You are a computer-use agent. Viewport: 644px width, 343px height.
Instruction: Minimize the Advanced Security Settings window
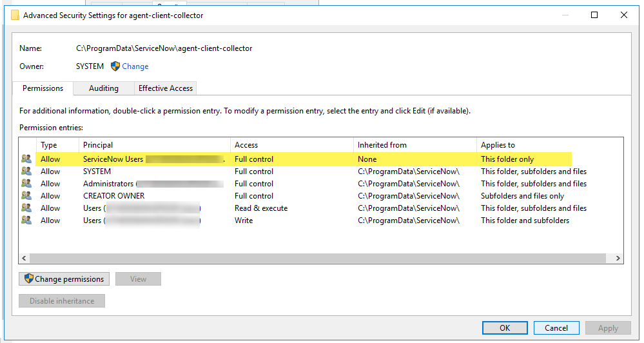(565, 15)
